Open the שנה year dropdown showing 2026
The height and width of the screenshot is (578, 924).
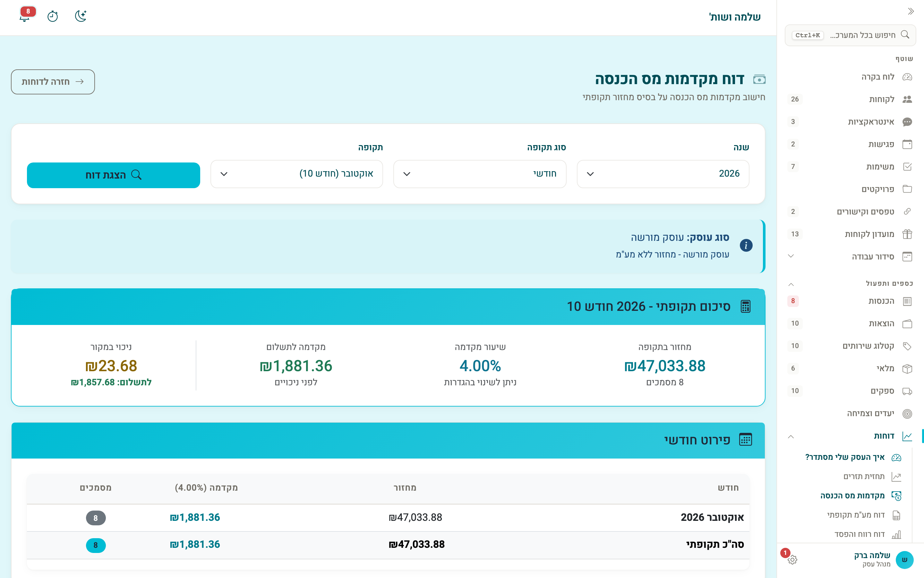coord(663,174)
